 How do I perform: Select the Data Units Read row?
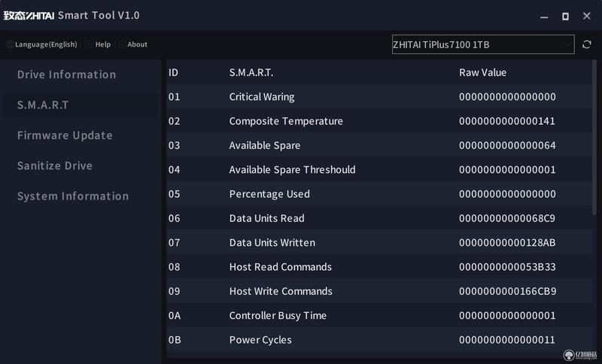[x=379, y=218]
